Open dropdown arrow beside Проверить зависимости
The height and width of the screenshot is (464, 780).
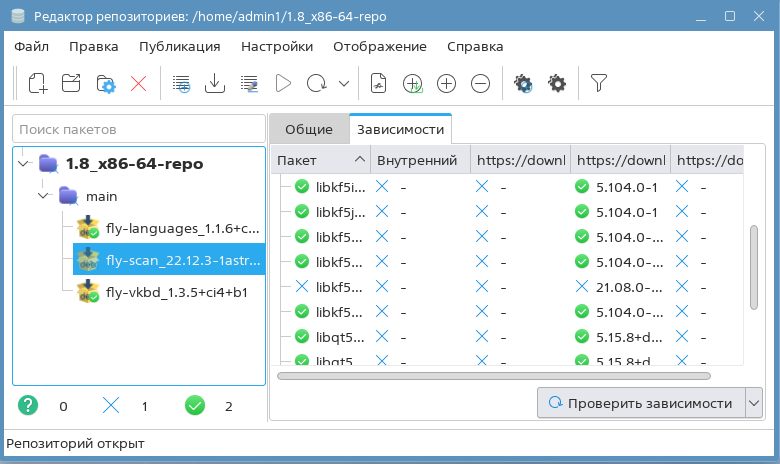pos(754,404)
